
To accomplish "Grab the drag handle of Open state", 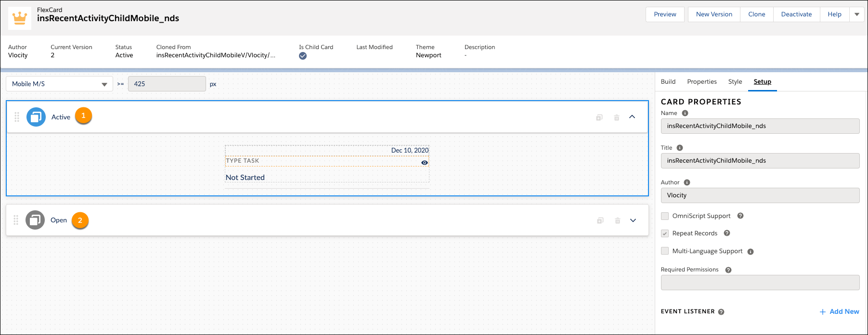I will [16, 220].
